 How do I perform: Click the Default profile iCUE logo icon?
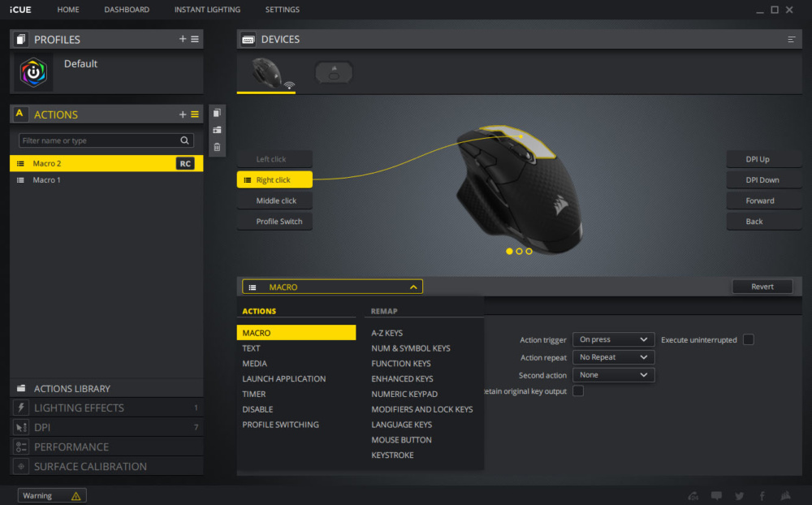pyautogui.click(x=33, y=72)
